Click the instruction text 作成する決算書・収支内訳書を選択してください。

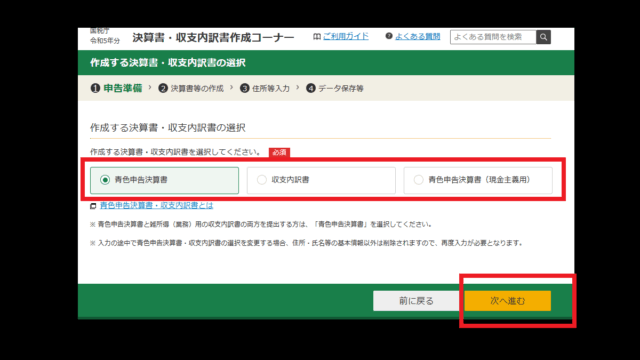(x=176, y=152)
